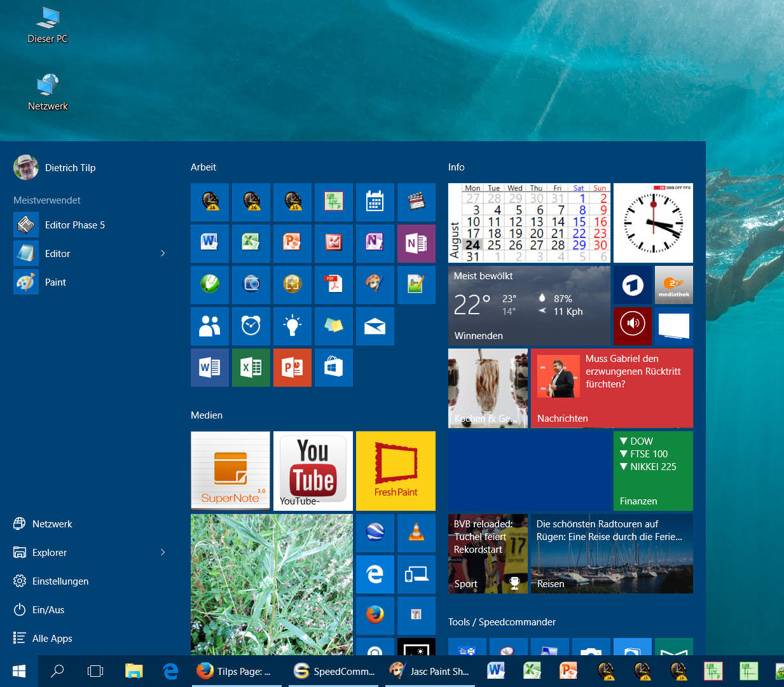Screen dimensions: 784x687
Task: Open the VLC media player tile
Action: [416, 532]
